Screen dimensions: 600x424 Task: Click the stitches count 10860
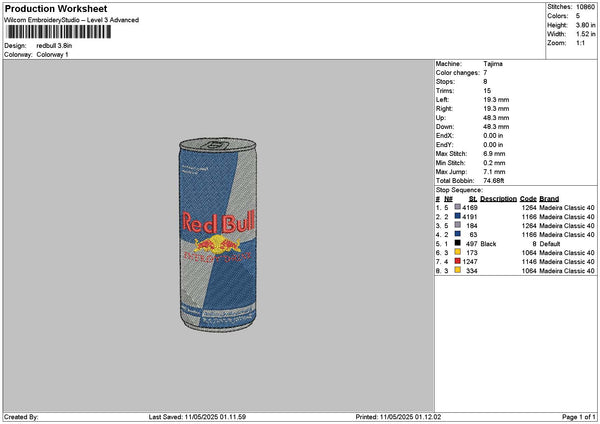click(585, 7)
